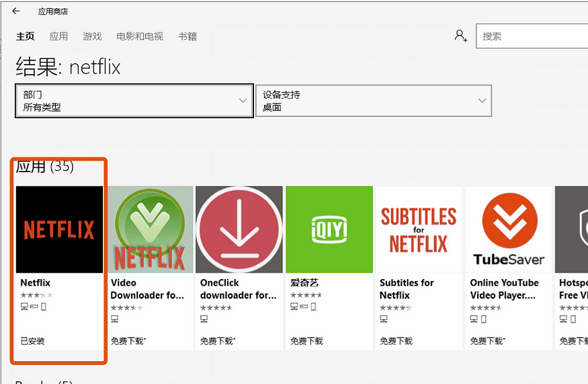Screen dimensions: 588x384
Task: Click 免费下载 under Subtitles for Netflix
Action: [x=396, y=341]
